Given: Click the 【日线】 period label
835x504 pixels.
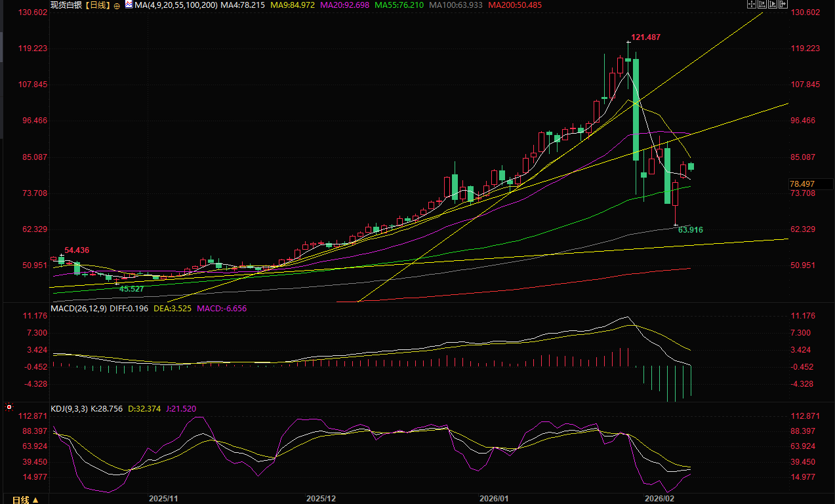Looking at the screenshot, I should (97, 5).
